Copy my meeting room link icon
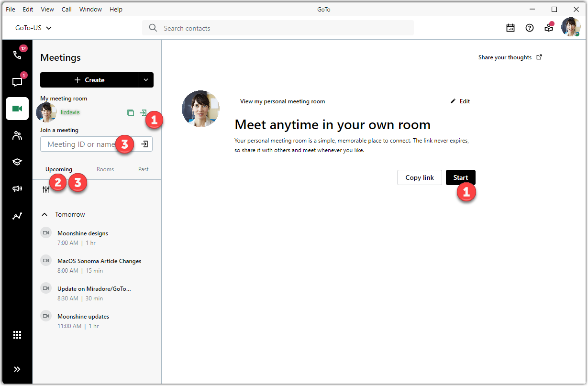This screenshot has width=588, height=386. [x=131, y=113]
